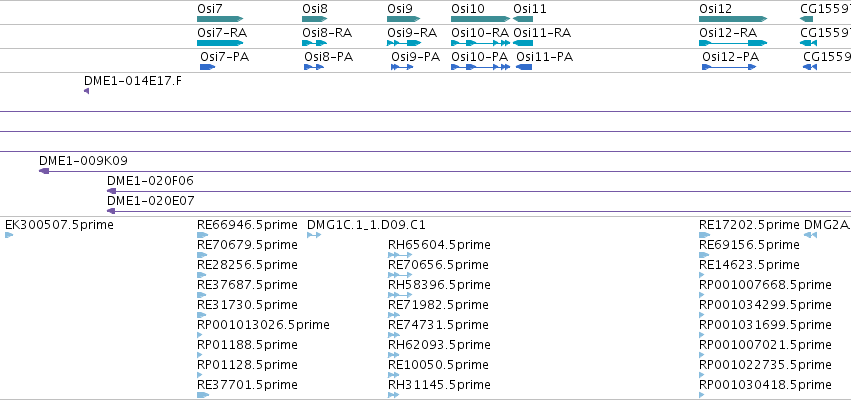Click the DME1-020F06 text label

click(150, 181)
